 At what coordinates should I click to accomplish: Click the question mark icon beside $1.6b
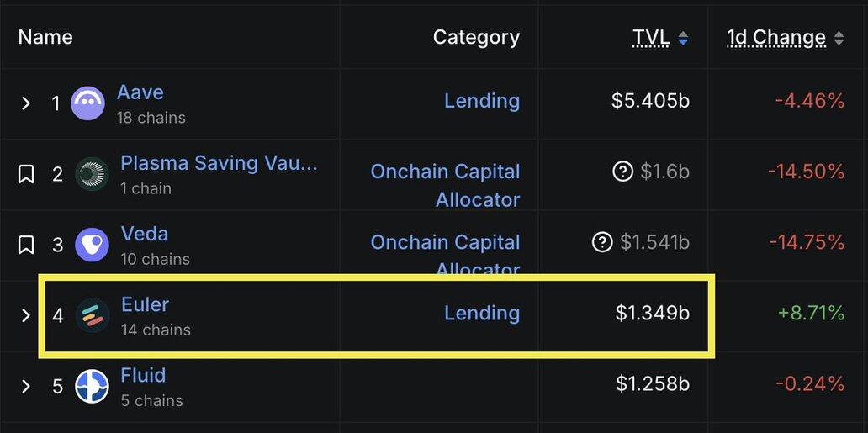coord(622,172)
